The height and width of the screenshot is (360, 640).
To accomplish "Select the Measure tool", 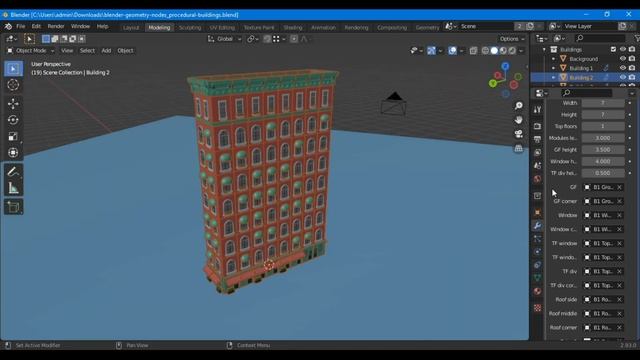I will 13,188.
